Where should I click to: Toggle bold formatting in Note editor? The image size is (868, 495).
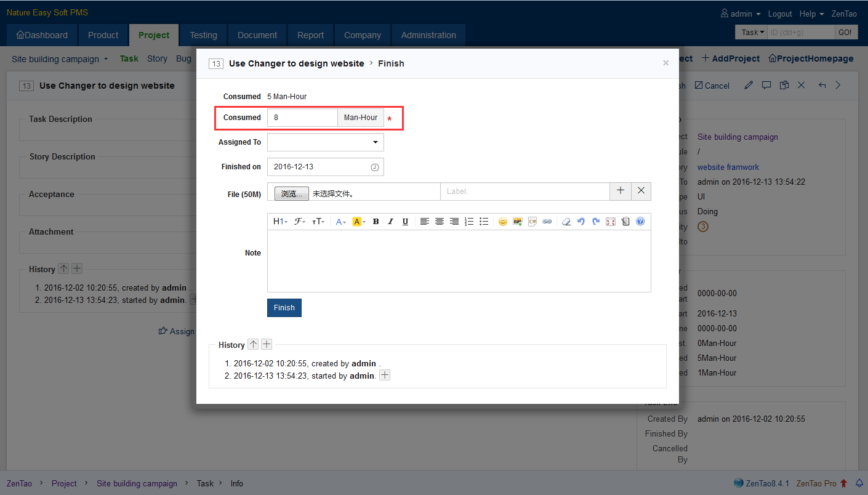click(x=376, y=222)
